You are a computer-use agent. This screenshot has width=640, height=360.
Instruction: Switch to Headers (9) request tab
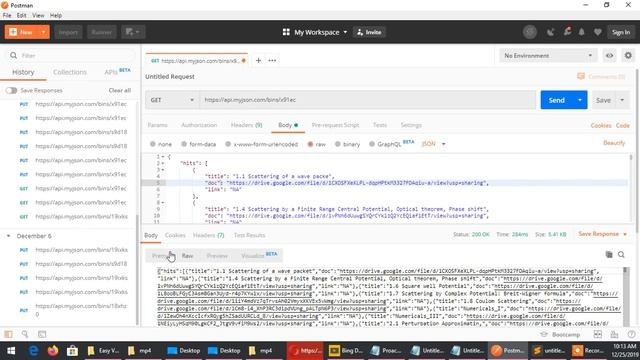[x=247, y=125]
